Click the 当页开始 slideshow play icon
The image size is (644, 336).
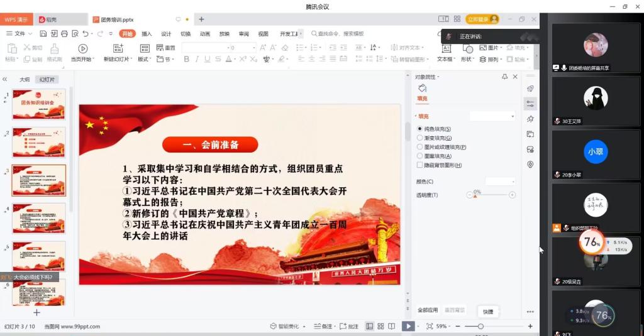pos(82,48)
